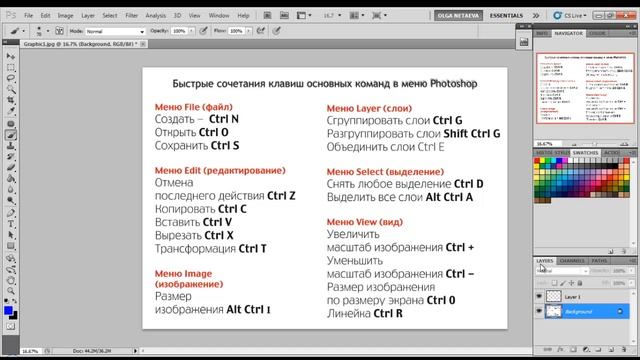The height and width of the screenshot is (360, 640).
Task: Select the Eyedropper tool
Action: (x=11, y=111)
